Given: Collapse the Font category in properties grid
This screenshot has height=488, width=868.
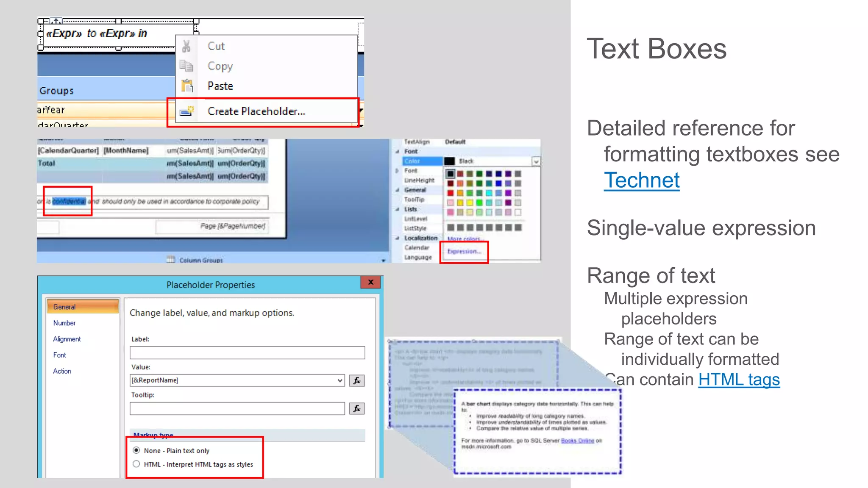Looking at the screenshot, I should click(x=398, y=151).
